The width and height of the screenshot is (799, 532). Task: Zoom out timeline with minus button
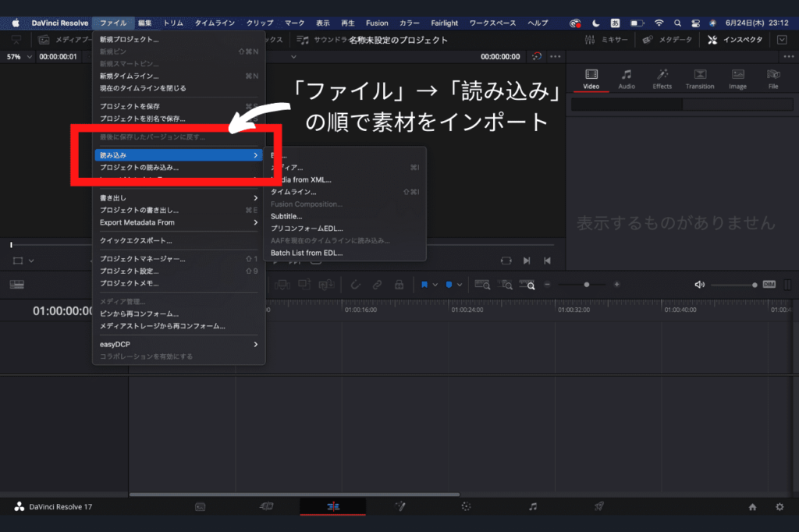click(547, 285)
